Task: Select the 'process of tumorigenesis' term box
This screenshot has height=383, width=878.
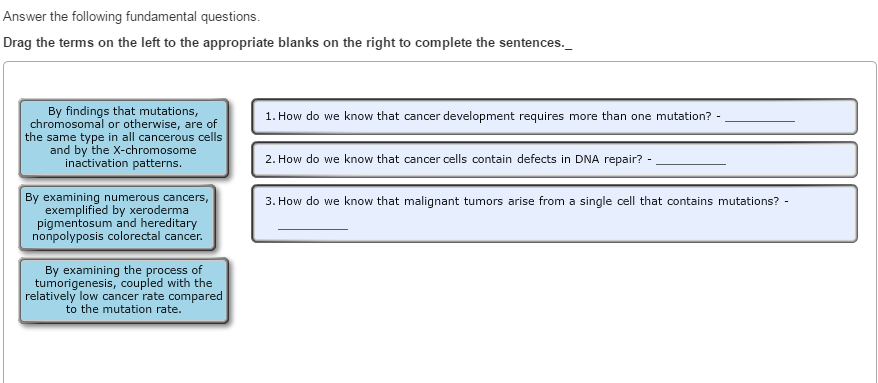Action: [124, 290]
